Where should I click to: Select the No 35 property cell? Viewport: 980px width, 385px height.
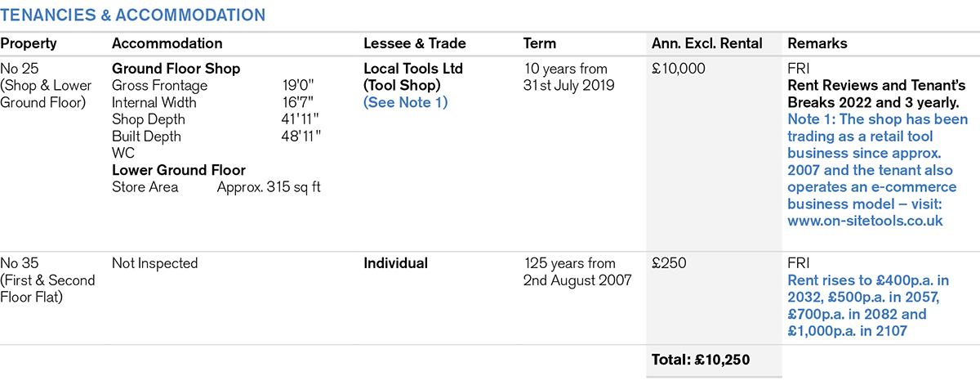47,280
